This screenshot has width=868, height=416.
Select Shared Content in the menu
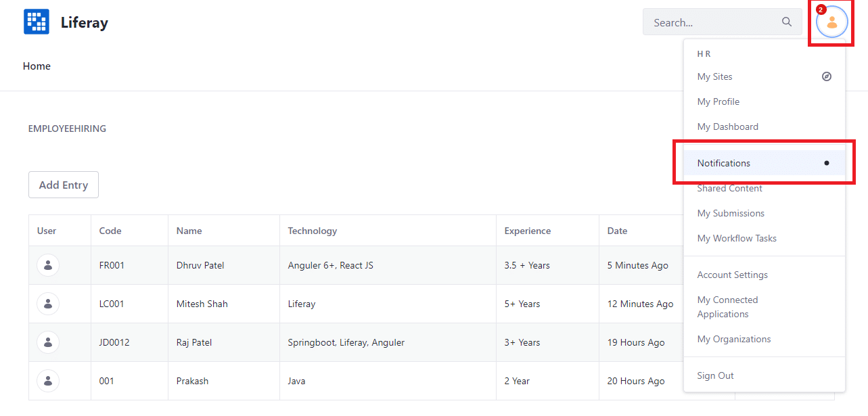[730, 189]
